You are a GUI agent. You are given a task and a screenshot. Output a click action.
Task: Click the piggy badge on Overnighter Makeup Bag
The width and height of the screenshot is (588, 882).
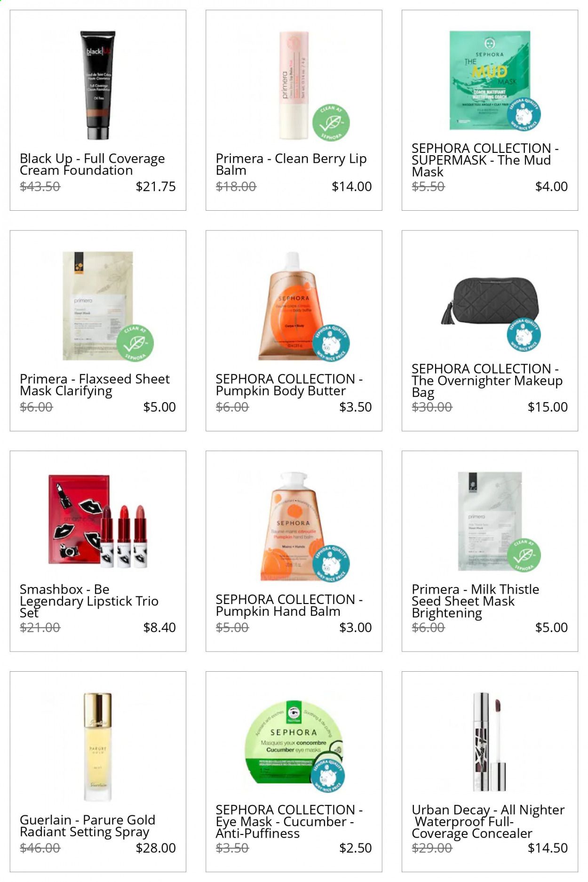pos(524,335)
